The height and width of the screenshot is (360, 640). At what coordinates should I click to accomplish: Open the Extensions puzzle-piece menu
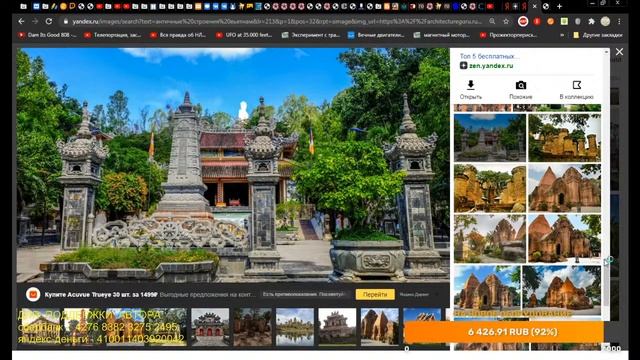[591, 21]
